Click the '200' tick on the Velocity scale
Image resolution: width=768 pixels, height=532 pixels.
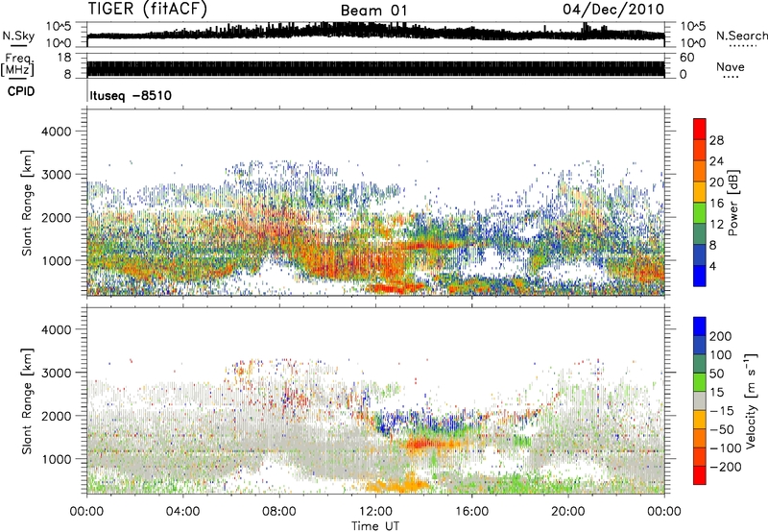tap(721, 336)
